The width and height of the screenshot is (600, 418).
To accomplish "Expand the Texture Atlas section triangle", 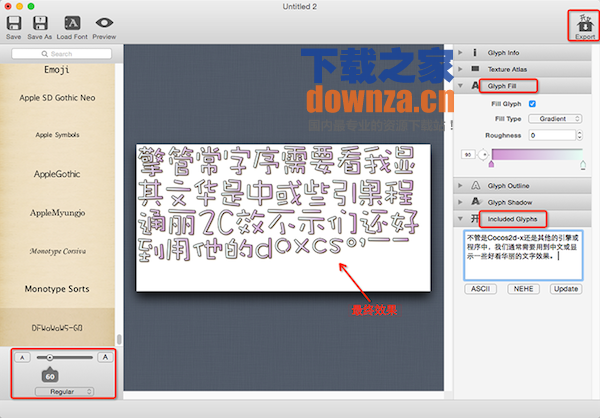I will pyautogui.click(x=460, y=69).
